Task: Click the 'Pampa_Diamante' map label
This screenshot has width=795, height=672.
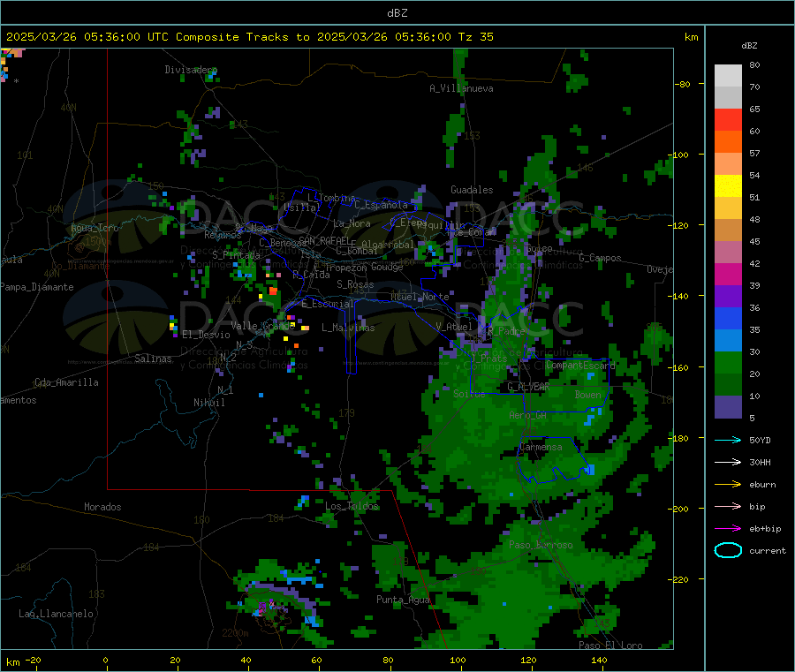Action: tap(37, 287)
